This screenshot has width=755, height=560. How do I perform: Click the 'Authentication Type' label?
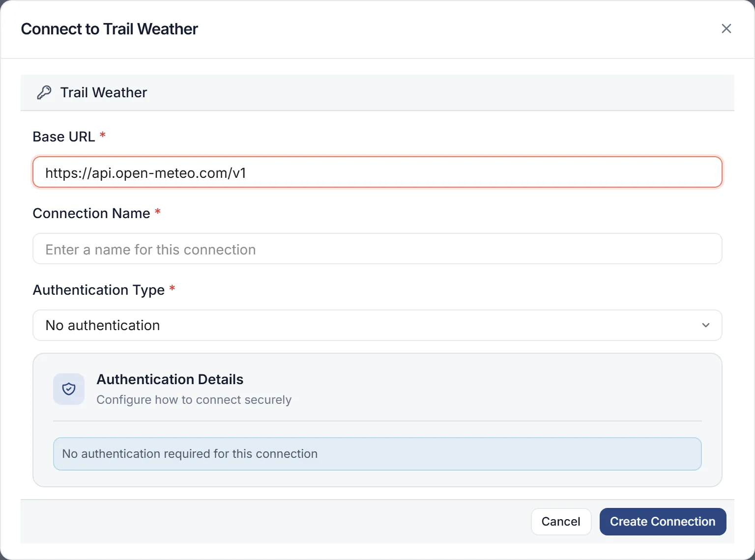tap(99, 290)
